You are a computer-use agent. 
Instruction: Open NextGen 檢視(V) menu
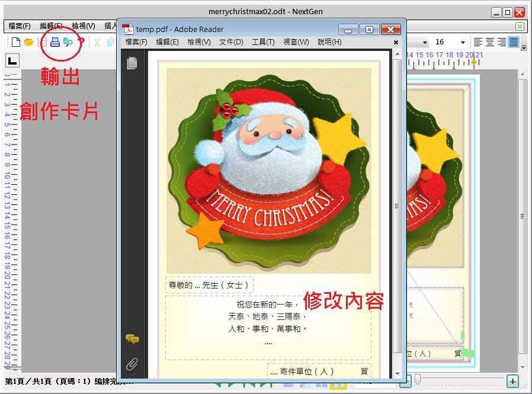coord(84,26)
